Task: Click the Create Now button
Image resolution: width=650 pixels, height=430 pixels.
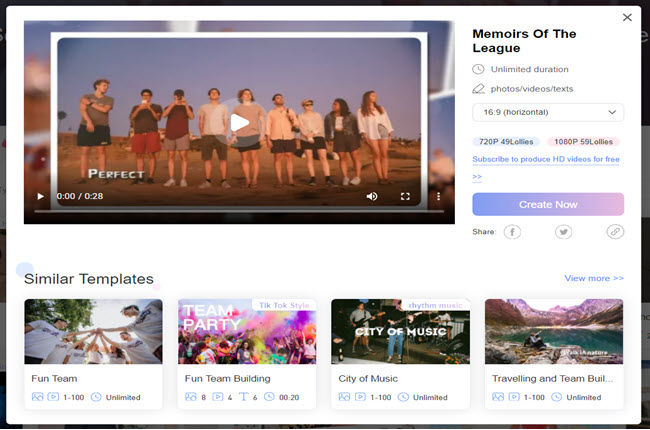Action: click(548, 204)
